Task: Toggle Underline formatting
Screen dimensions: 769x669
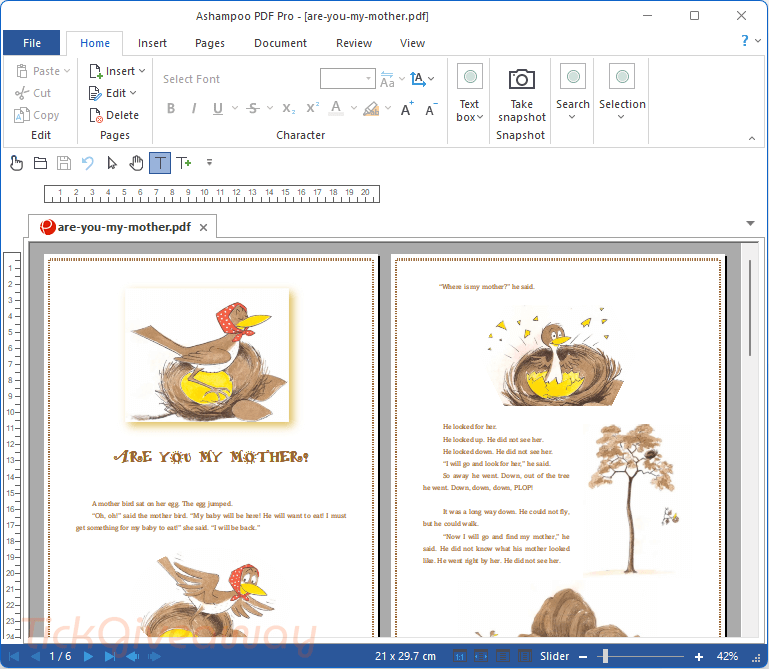Action: pos(218,108)
